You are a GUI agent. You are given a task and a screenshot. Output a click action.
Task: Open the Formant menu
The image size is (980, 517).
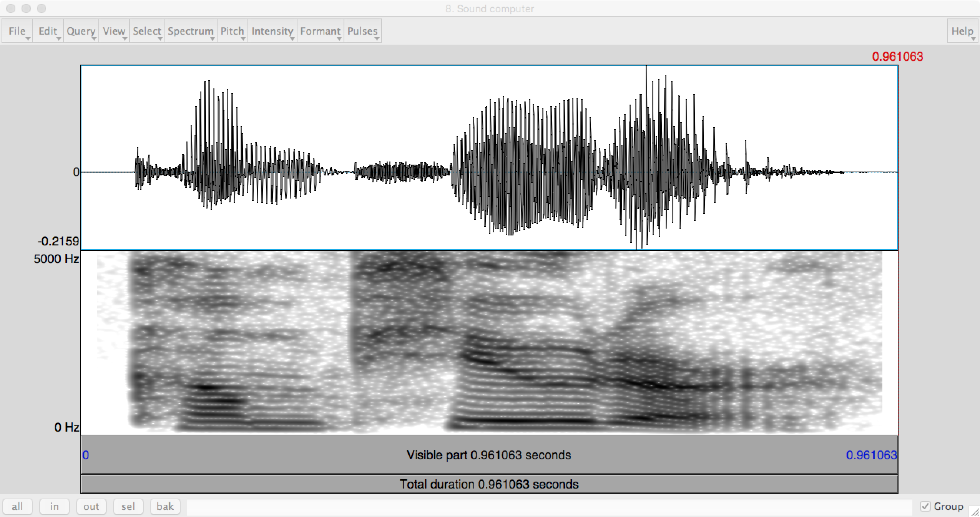click(320, 31)
